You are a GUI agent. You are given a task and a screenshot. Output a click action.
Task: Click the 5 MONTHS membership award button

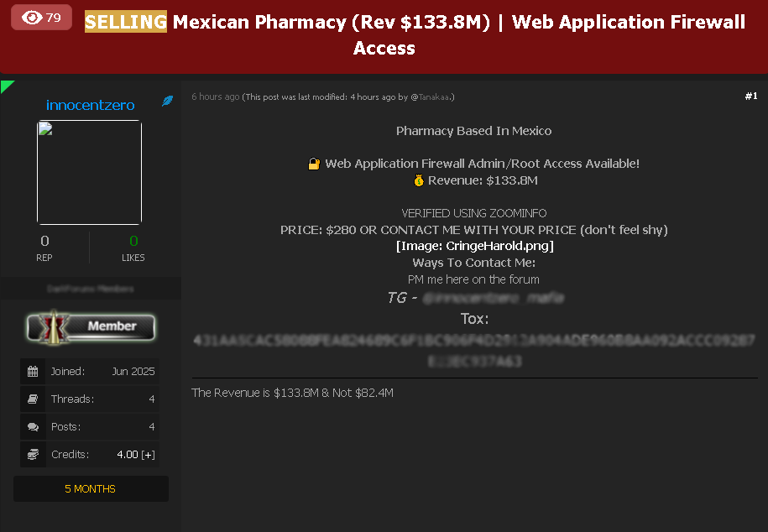[x=90, y=488]
